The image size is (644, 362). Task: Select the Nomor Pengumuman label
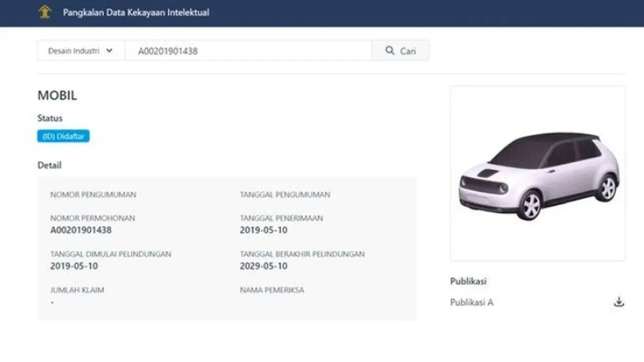click(x=93, y=195)
